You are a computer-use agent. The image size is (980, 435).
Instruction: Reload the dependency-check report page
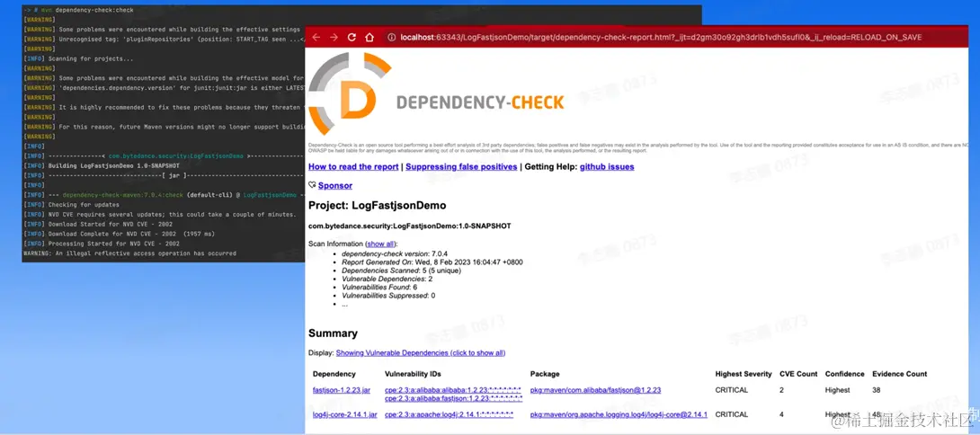click(x=352, y=38)
